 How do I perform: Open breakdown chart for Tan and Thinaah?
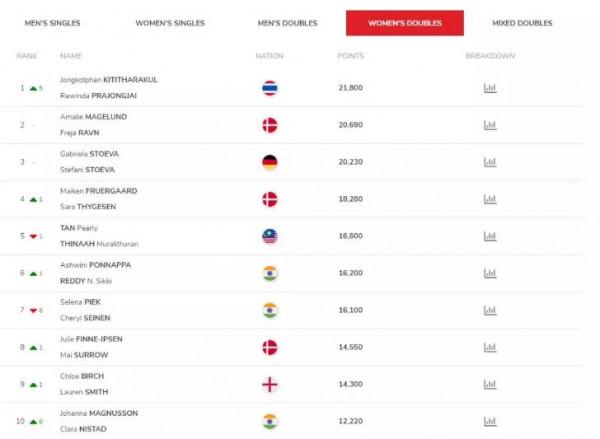coord(490,236)
